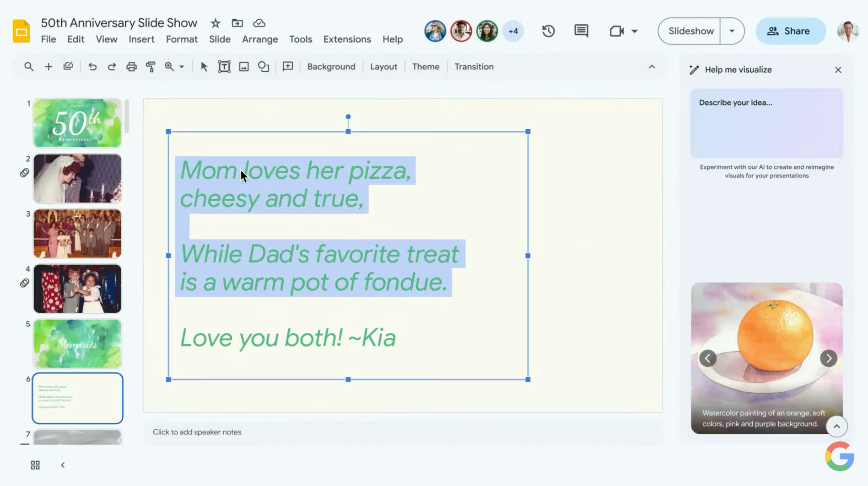The width and height of the screenshot is (868, 486).
Task: Select slide 6 poem text thumbnail
Action: pos(77,398)
